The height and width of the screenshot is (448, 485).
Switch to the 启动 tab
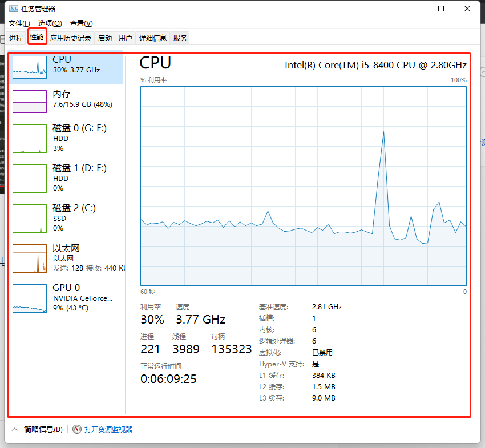(x=105, y=38)
